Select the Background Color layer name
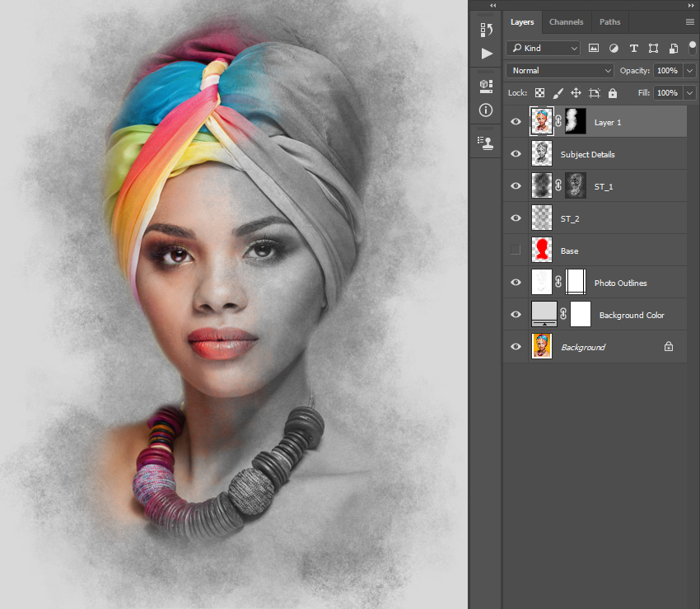 tap(632, 316)
